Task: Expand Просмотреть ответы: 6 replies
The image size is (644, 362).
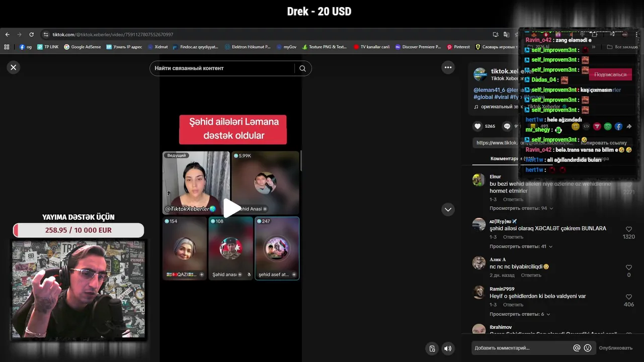Action: [x=520, y=314]
